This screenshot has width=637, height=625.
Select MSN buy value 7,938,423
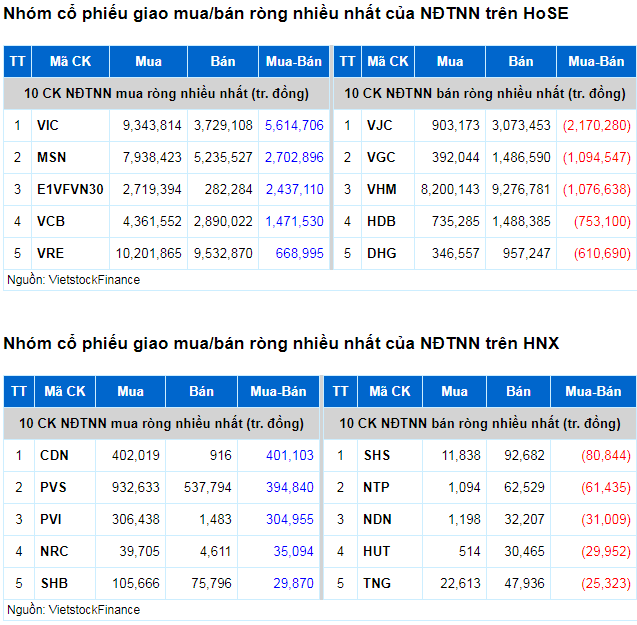click(x=152, y=157)
